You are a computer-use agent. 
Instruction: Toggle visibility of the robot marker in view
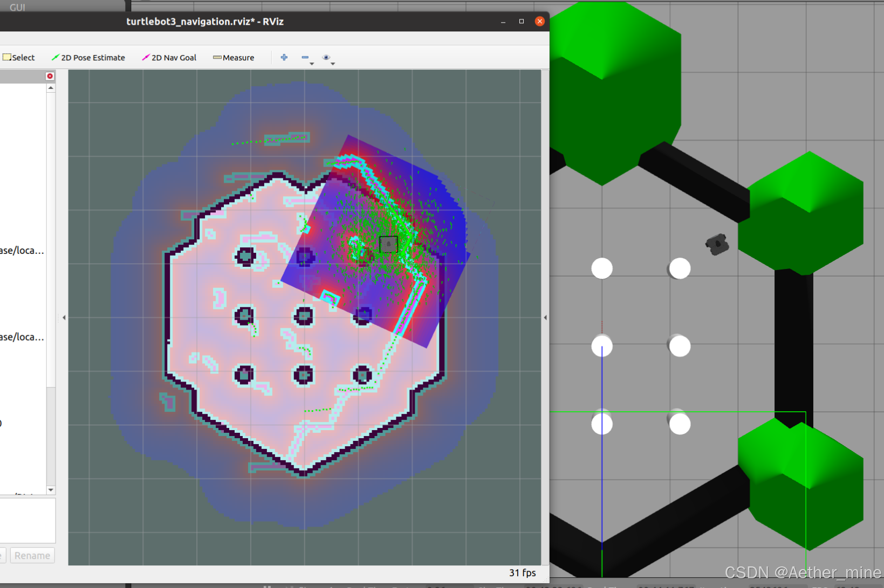pos(389,244)
